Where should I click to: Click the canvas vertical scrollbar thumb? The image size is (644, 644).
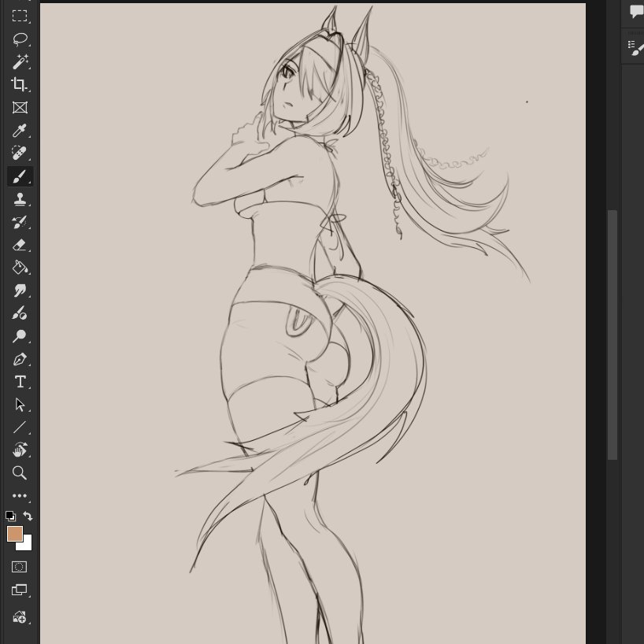[x=613, y=335]
